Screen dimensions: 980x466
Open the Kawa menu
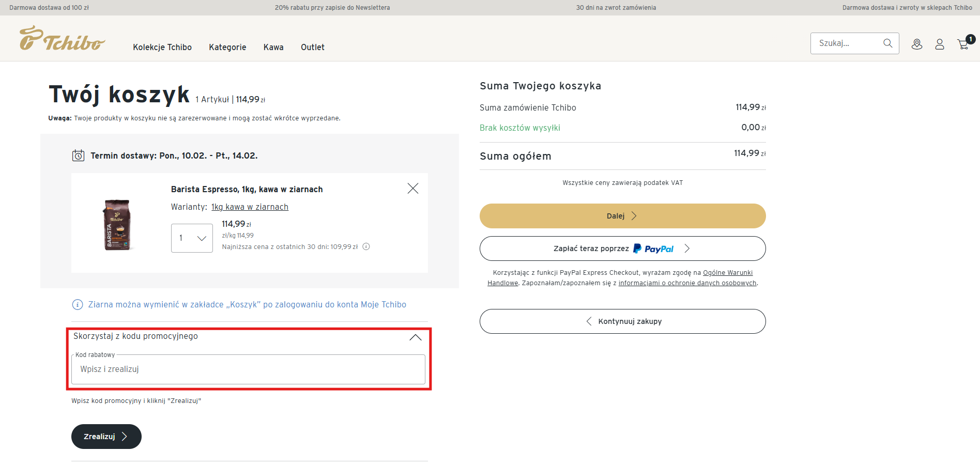pos(273,48)
